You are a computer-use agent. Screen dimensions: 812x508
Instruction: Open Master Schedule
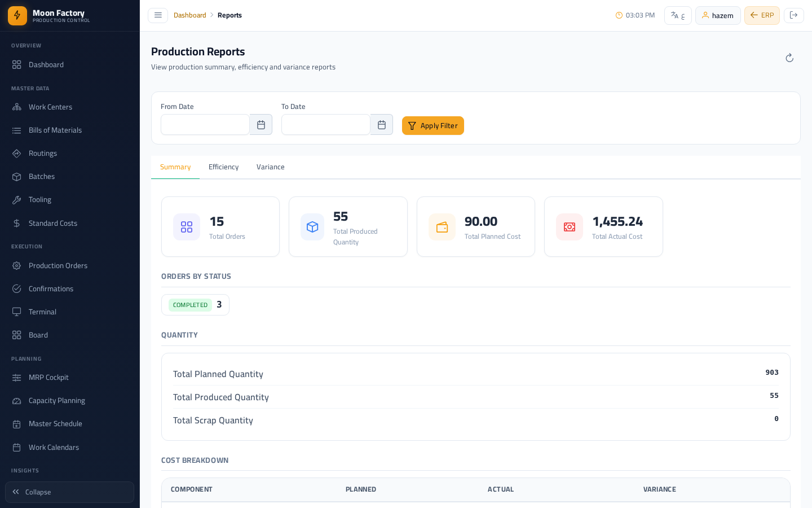(x=70, y=423)
